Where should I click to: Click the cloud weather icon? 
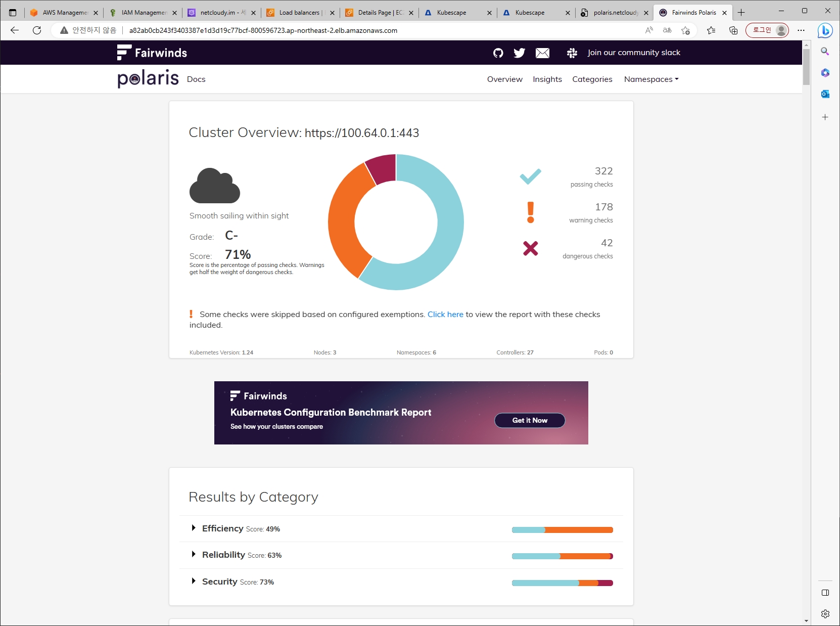[x=215, y=186]
